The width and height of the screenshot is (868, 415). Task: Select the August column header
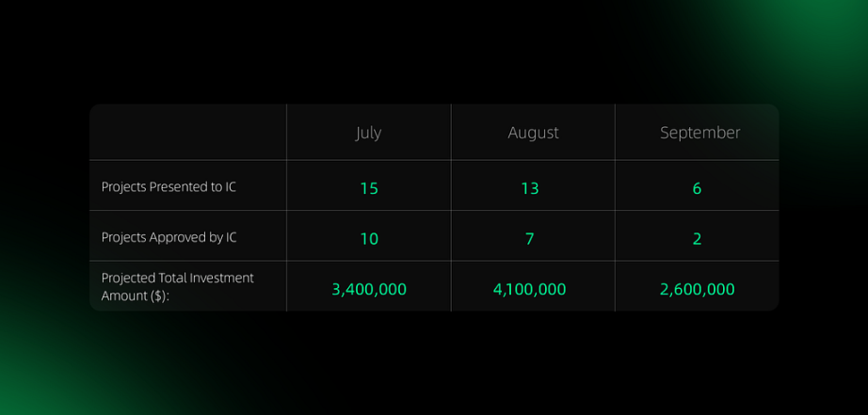pos(533,133)
